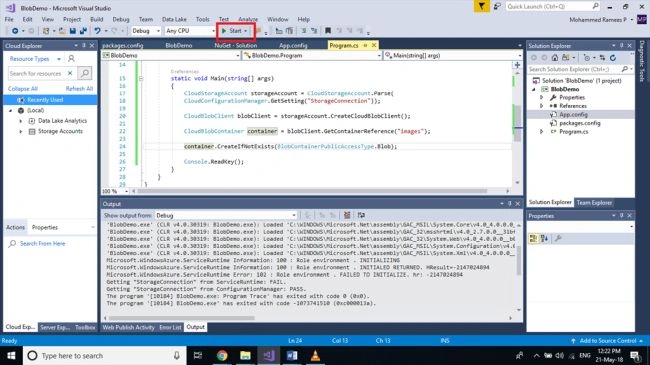Click the Refresh All link
This screenshot has height=365, width=650.
coord(79,89)
